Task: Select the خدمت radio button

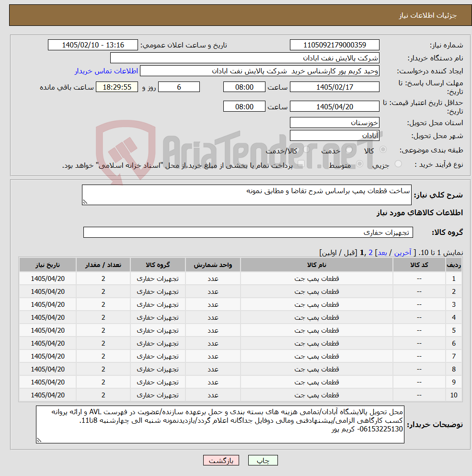Action: pyautogui.click(x=349, y=150)
